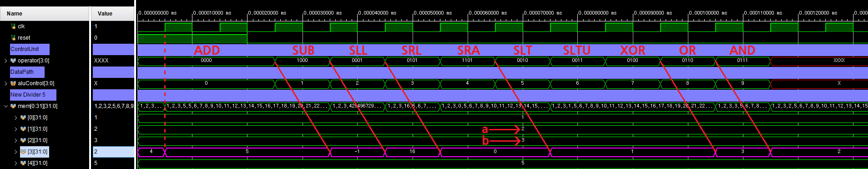Viewport: 868px width, 169px height.
Task: Click the mem[0:31][31:0] array icon
Action: (13, 106)
